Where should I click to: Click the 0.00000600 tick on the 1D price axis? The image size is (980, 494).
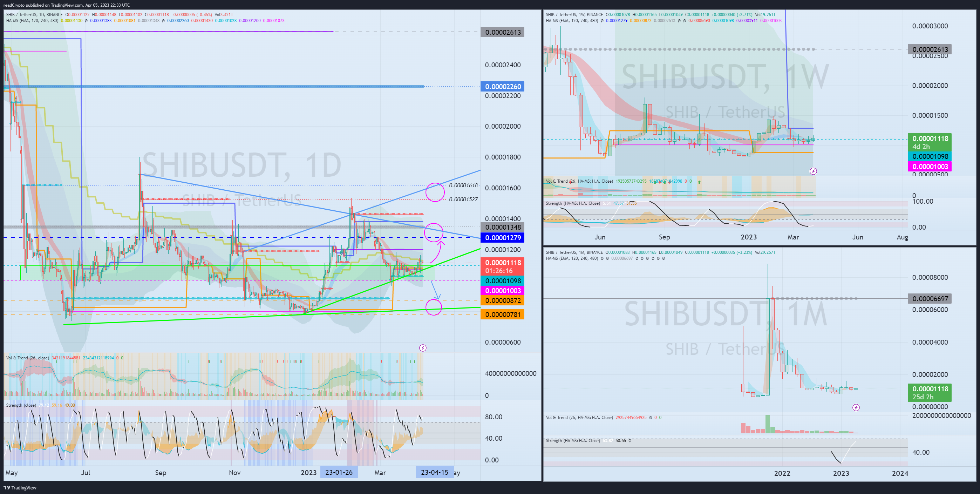503,342
